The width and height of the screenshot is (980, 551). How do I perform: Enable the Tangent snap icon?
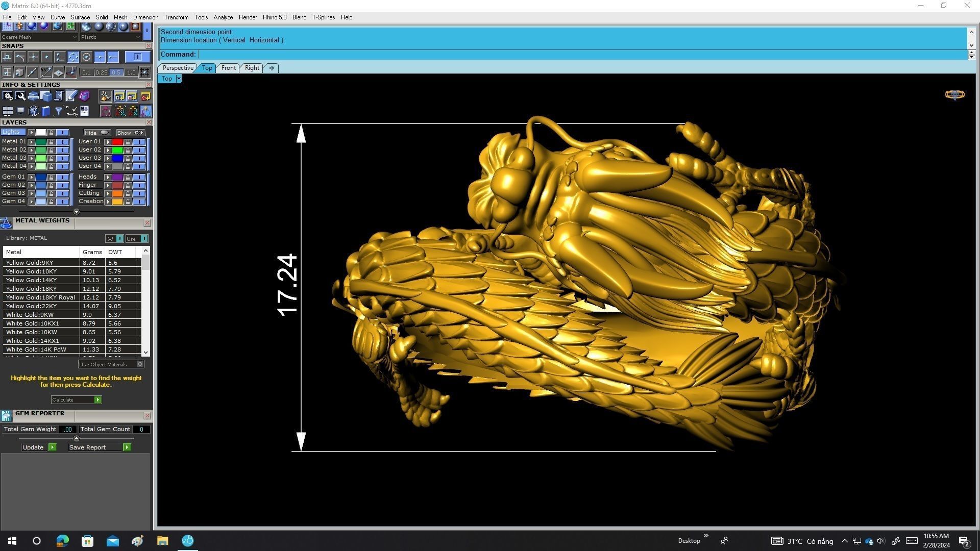(x=20, y=57)
